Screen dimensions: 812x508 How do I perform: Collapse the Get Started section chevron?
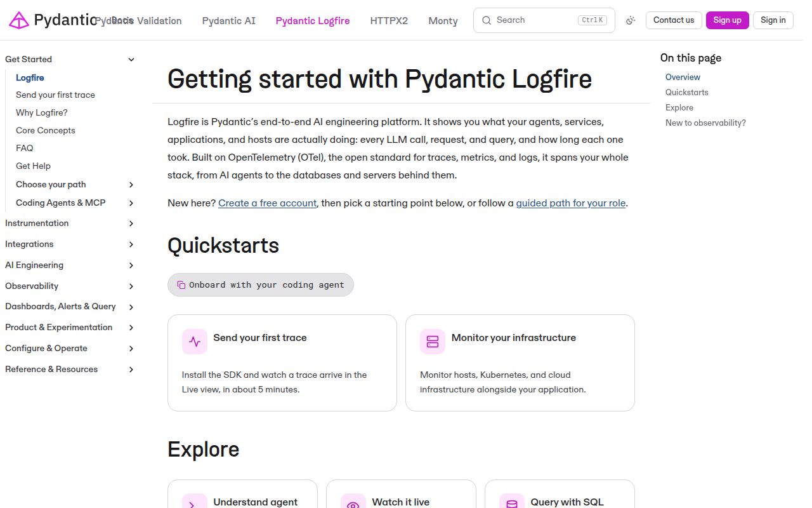(131, 60)
